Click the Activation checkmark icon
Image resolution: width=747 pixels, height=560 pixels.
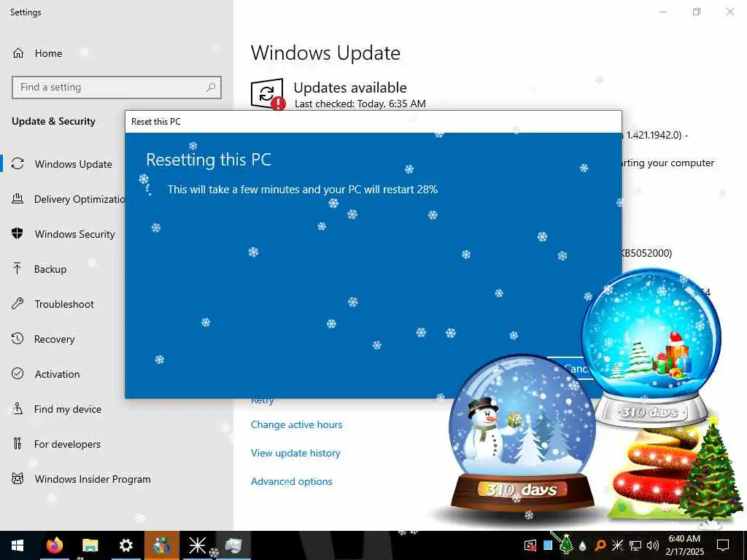[18, 374]
